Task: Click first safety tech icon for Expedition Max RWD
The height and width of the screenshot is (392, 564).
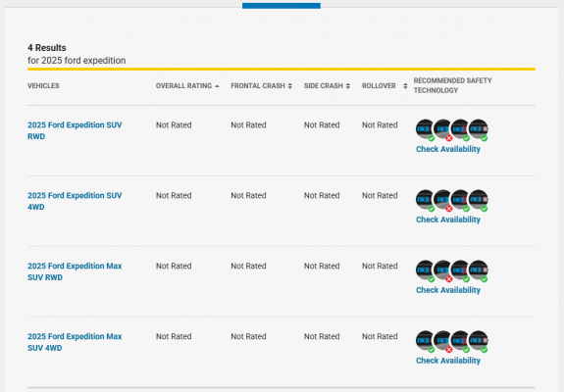Action: pyautogui.click(x=425, y=270)
